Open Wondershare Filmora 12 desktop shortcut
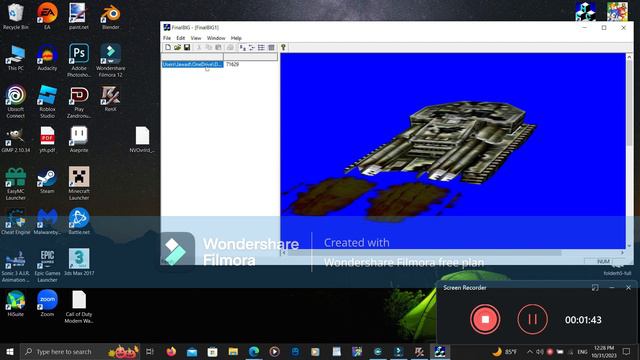This screenshot has width=640, height=360. coord(111,60)
